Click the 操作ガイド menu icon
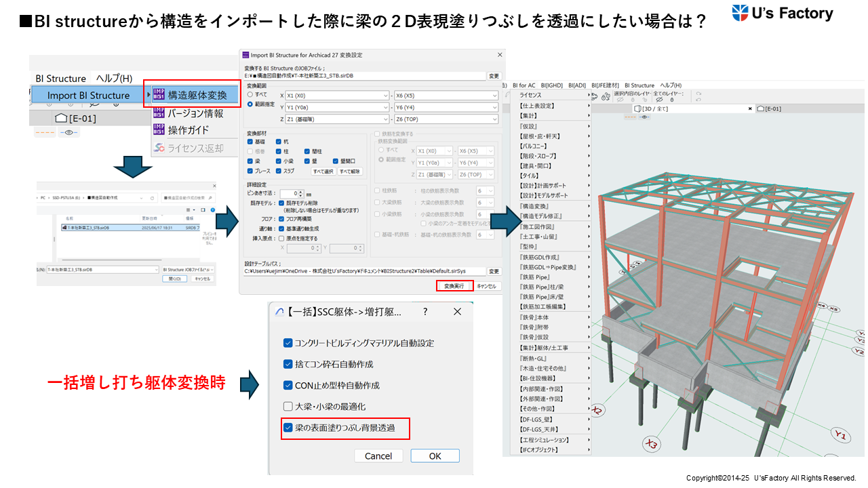 158,129
